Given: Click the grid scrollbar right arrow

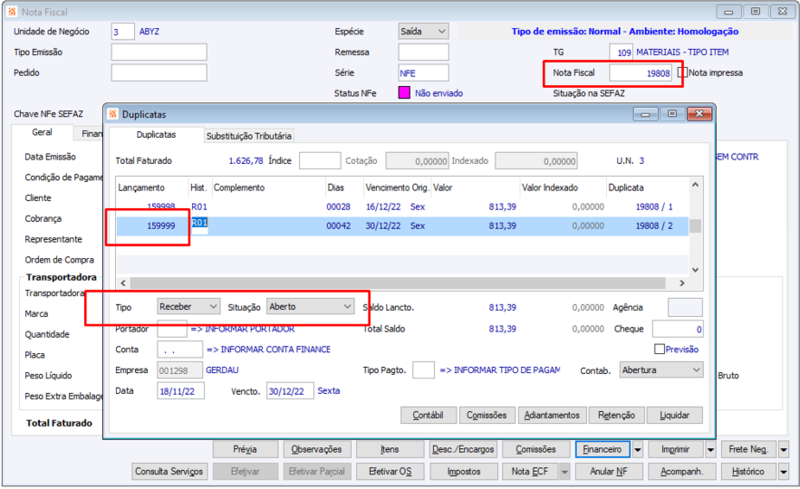Looking at the screenshot, I should coord(682,283).
